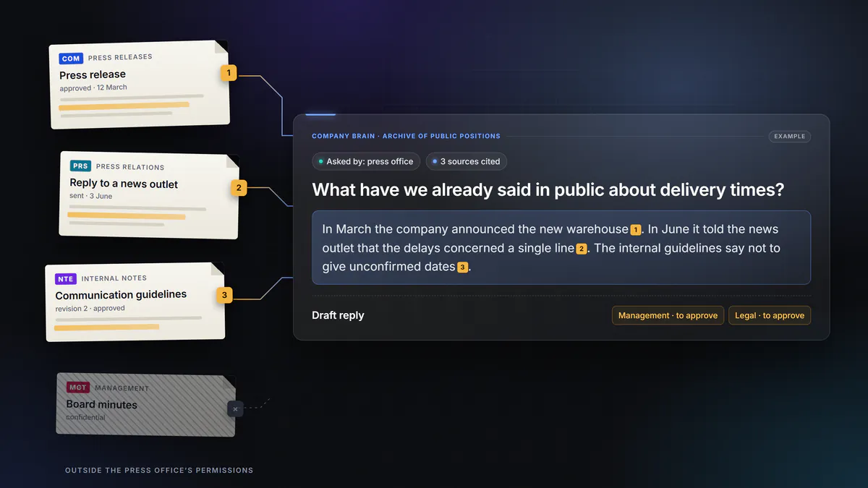Click inline citation 3 after 'unconfirmed dates'
868x488 pixels.
click(462, 267)
